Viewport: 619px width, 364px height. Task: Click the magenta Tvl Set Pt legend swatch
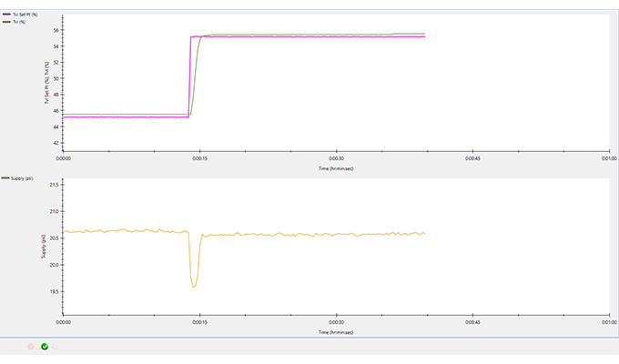point(5,15)
